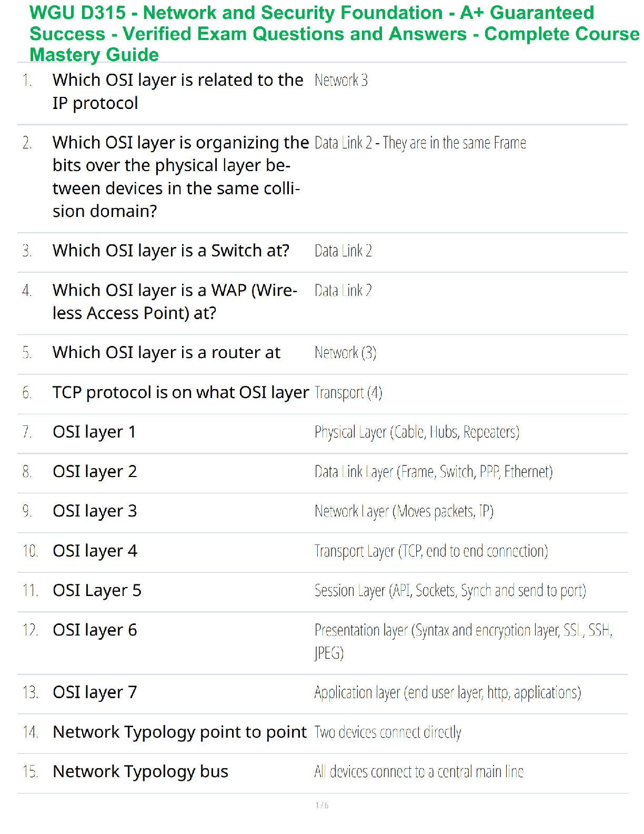Click the "OSI Layer 5" term
The width and height of the screenshot is (644, 834).
[97, 590]
